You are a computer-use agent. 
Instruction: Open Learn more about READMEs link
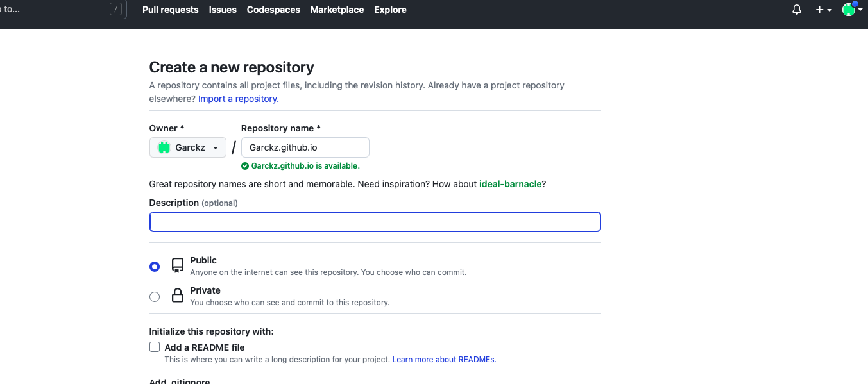coord(445,360)
